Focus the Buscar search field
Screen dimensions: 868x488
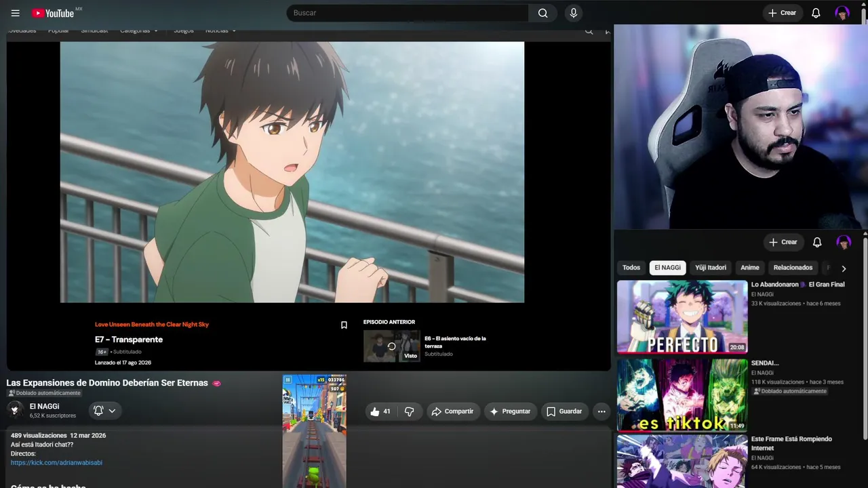point(408,13)
